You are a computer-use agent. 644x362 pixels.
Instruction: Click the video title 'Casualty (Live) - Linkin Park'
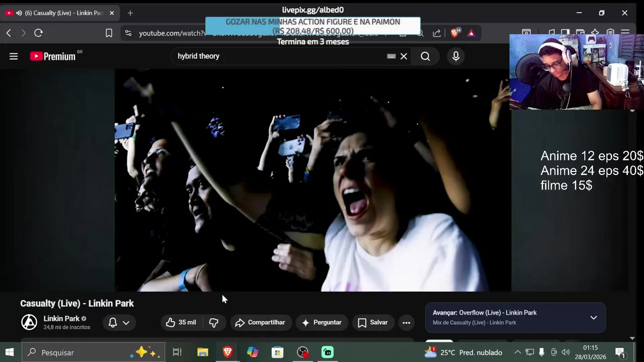(77, 303)
